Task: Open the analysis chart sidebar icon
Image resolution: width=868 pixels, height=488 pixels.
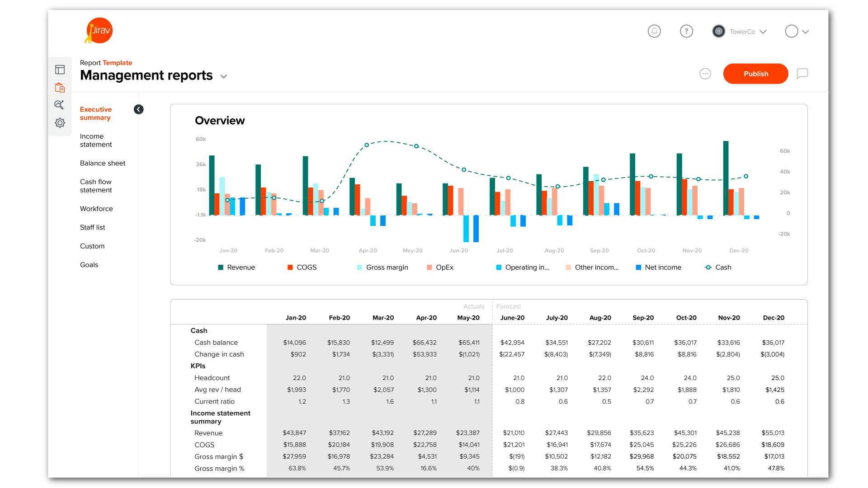Action: [x=59, y=105]
